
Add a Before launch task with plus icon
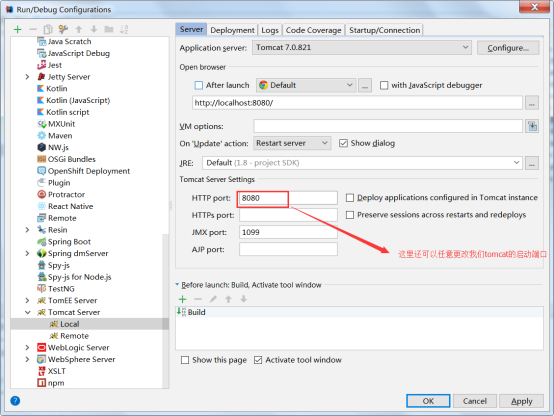182,299
